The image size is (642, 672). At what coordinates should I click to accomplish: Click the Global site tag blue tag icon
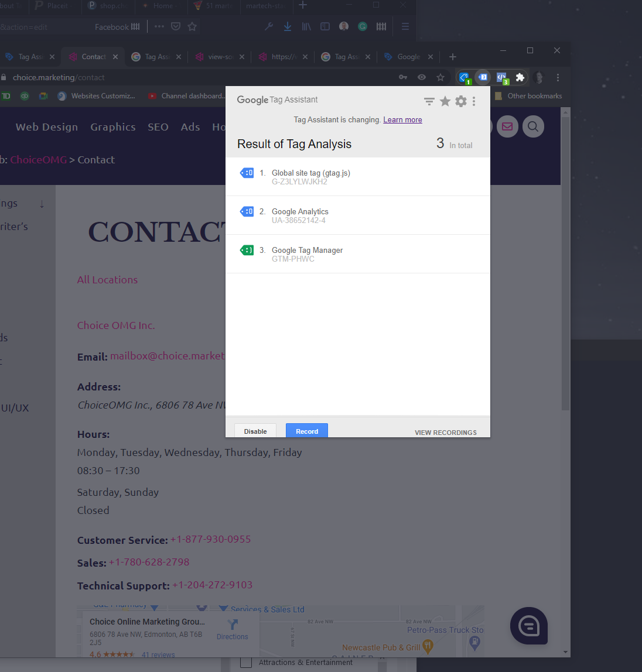(247, 173)
